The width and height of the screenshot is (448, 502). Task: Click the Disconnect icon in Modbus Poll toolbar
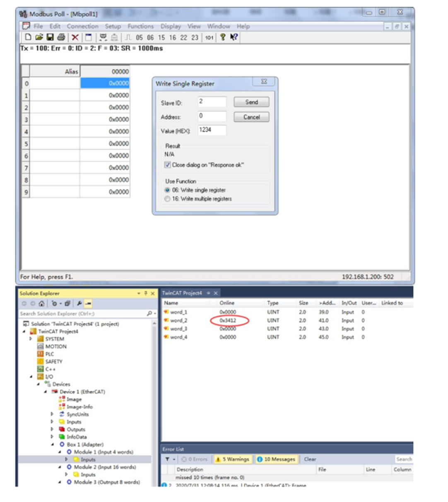pyautogui.click(x=114, y=38)
